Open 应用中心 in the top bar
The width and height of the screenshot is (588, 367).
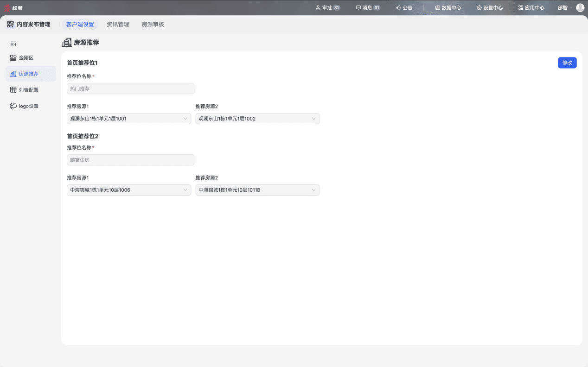point(531,8)
